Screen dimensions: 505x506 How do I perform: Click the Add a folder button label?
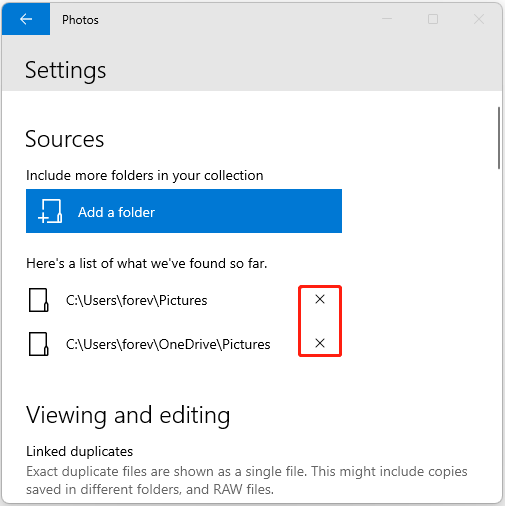tap(116, 212)
